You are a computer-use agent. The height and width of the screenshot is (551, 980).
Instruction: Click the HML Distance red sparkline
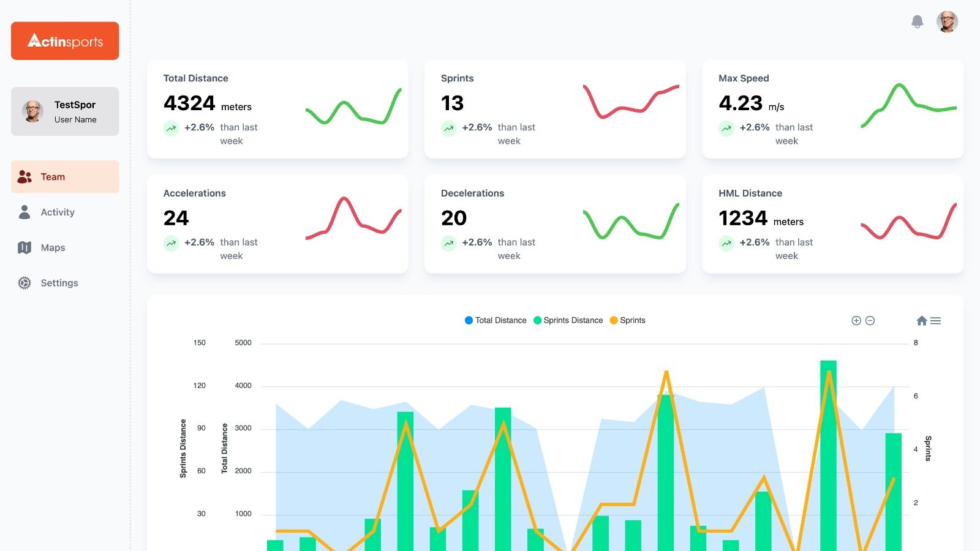click(908, 221)
